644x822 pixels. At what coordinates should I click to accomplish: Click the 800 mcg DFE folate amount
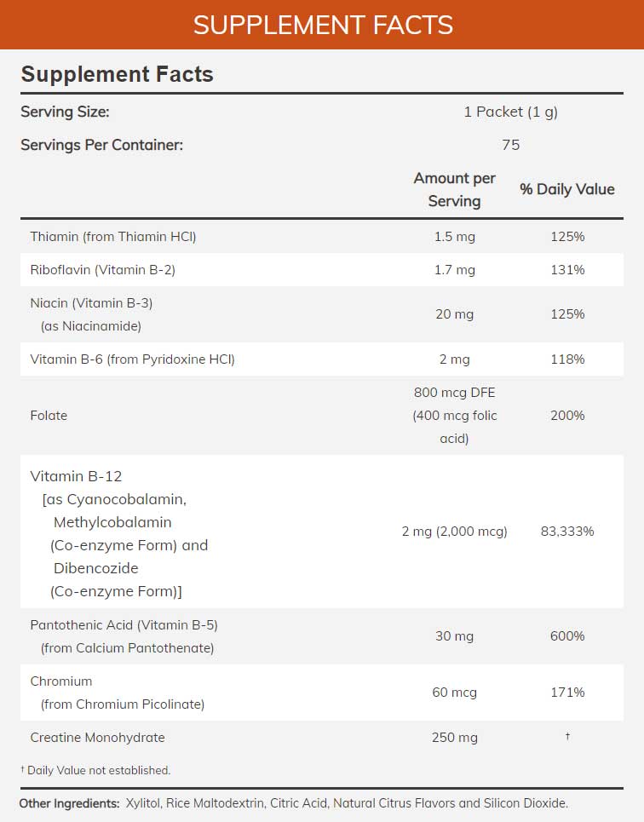point(454,394)
